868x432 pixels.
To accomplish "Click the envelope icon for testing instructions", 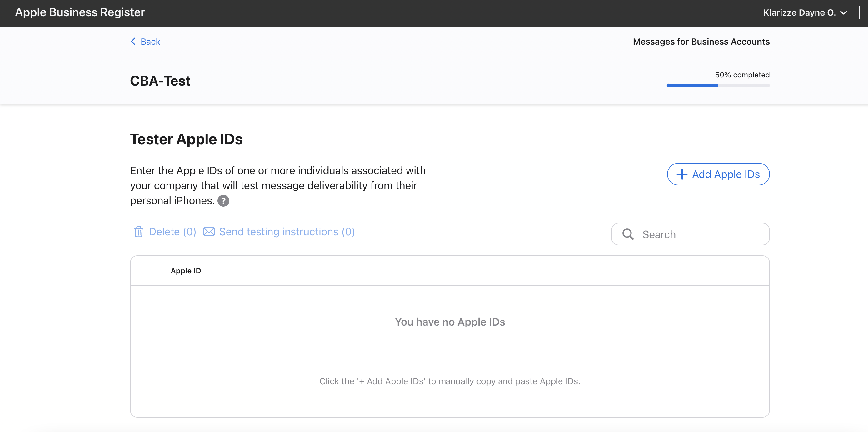I will (209, 232).
